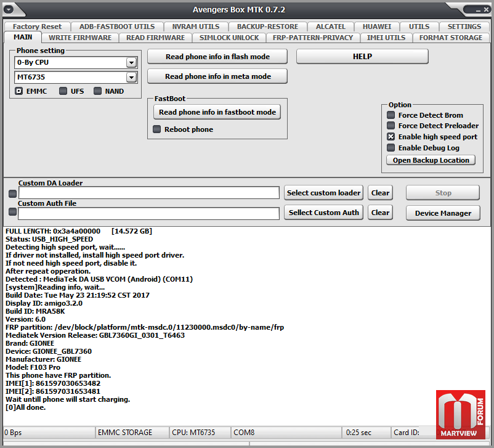Enable Force Detect Preloader checkbox
The height and width of the screenshot is (448, 494).
coord(391,126)
